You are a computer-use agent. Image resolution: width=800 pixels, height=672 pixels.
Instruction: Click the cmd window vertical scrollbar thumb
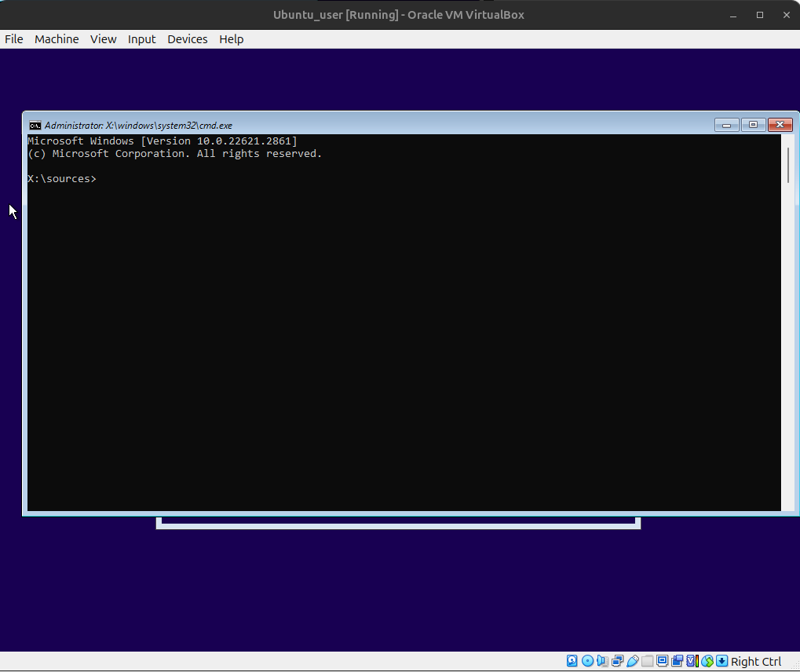[788, 165]
